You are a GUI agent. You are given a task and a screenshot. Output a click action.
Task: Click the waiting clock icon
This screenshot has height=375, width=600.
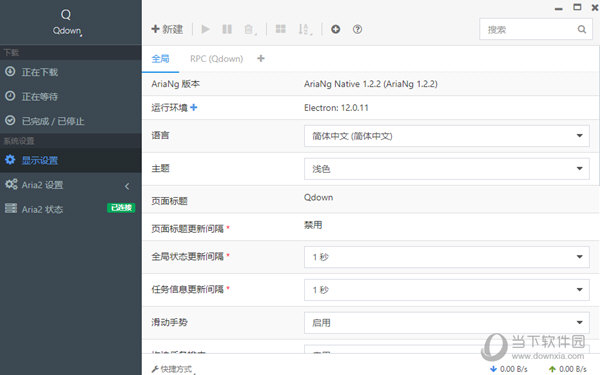click(10, 96)
